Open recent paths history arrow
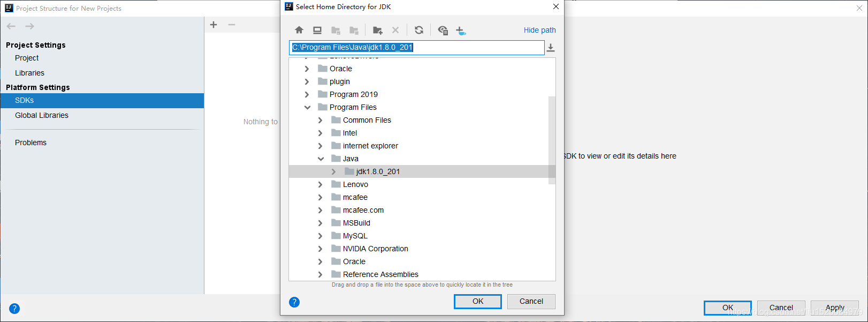Screen dimensions: 868x322 [551, 48]
